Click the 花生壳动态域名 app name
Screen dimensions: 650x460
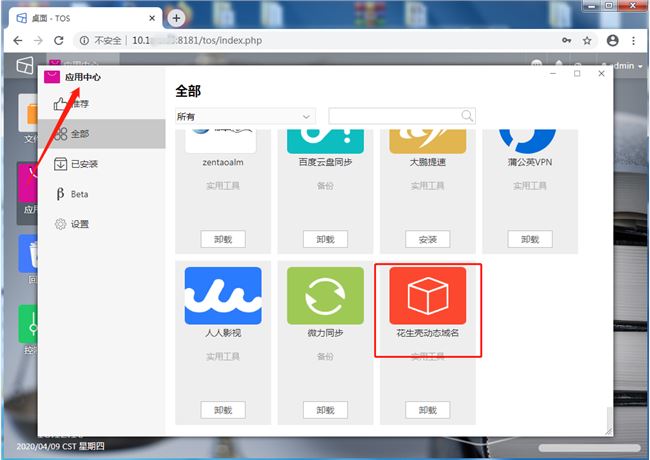pos(428,333)
